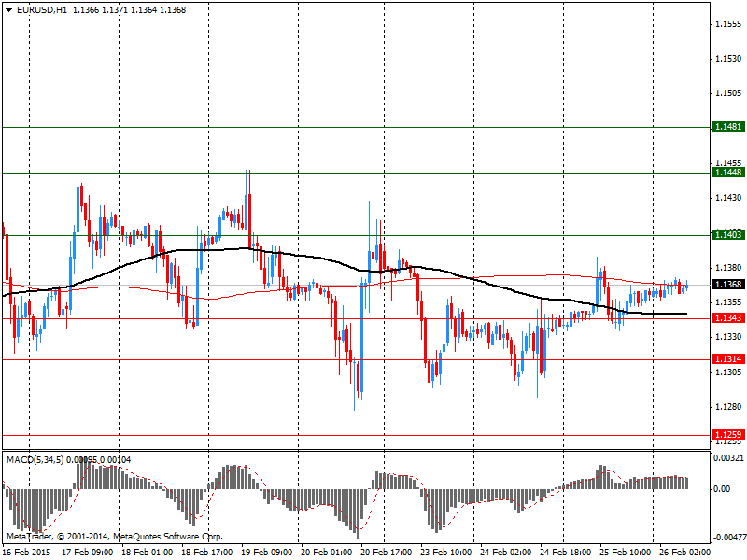Select the 1.1380 price scale value

(x=729, y=268)
